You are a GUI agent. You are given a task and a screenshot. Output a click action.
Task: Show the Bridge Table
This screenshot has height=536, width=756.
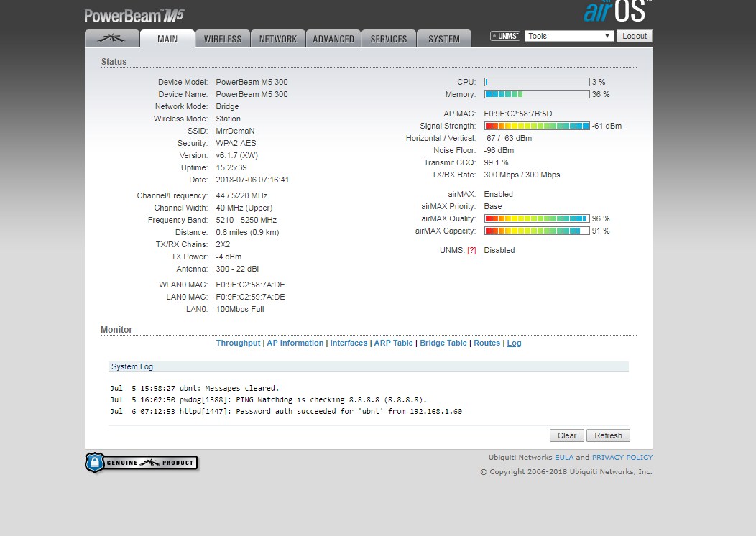click(443, 343)
